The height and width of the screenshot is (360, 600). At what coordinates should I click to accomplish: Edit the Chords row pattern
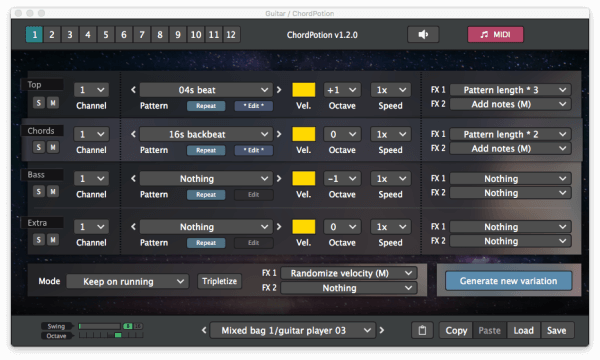click(x=254, y=150)
